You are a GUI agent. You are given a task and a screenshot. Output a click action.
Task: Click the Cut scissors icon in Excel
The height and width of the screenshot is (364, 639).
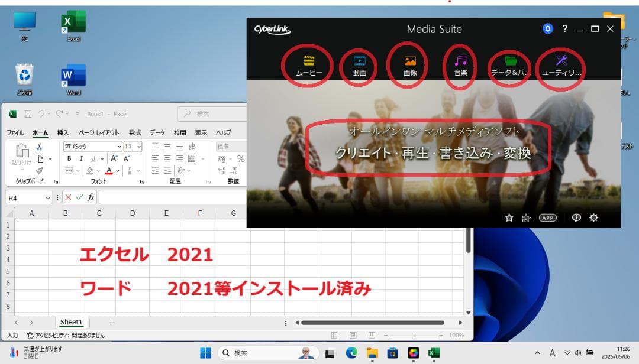39,147
